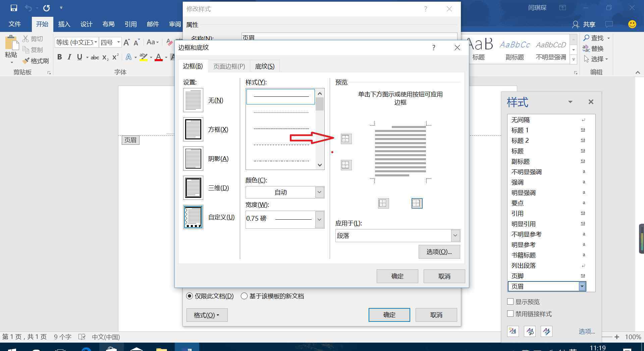Apply subscript formatting
Image resolution: width=644 pixels, height=351 pixels.
click(105, 57)
